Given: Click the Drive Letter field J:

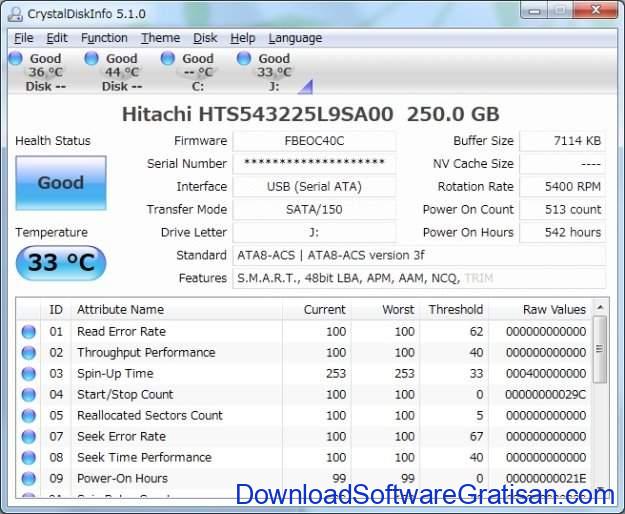Looking at the screenshot, I should pyautogui.click(x=314, y=232).
